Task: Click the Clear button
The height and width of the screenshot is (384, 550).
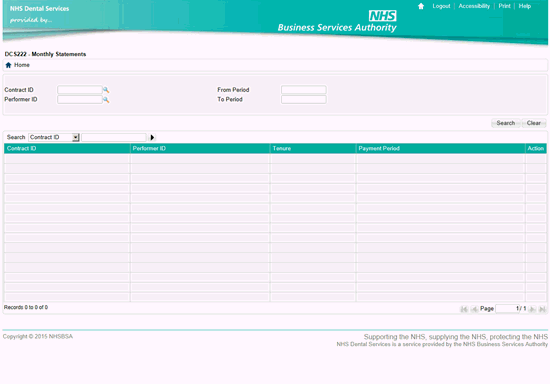Action: (x=534, y=123)
